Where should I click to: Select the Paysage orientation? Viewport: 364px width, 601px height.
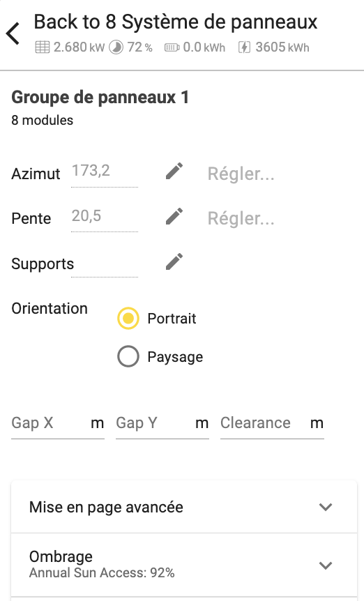[128, 356]
